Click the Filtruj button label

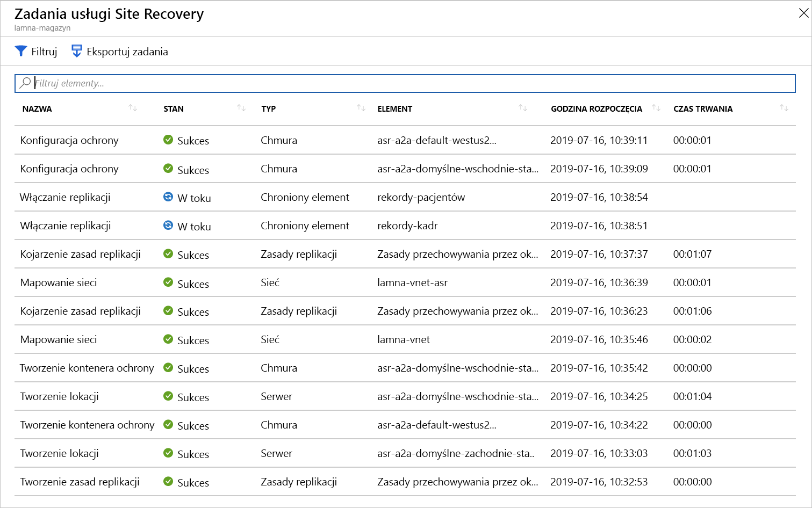[44, 52]
